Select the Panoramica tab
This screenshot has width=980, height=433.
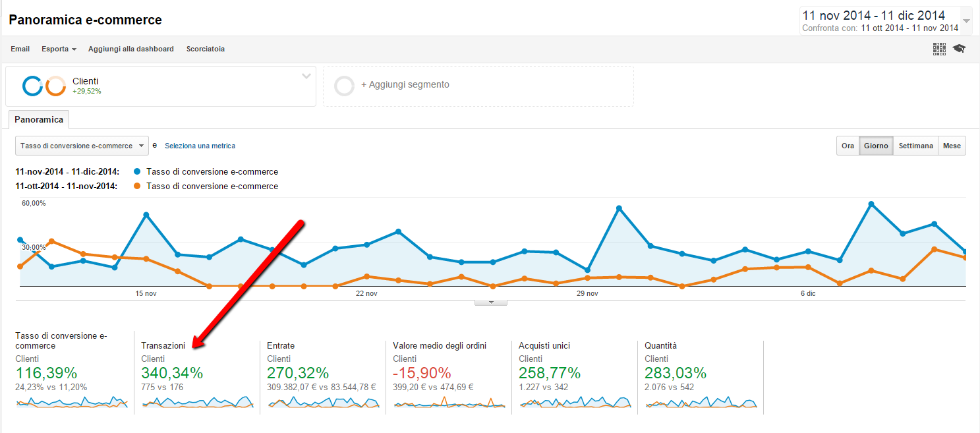(x=39, y=119)
